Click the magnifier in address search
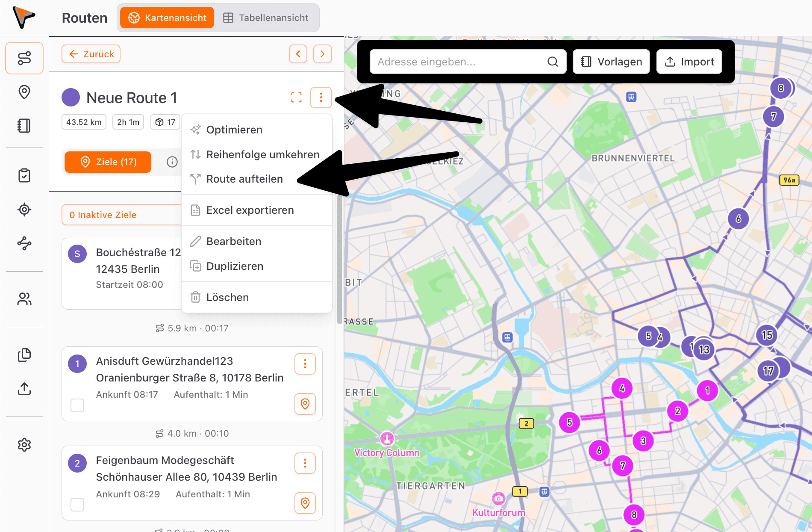This screenshot has height=532, width=812. [x=553, y=62]
